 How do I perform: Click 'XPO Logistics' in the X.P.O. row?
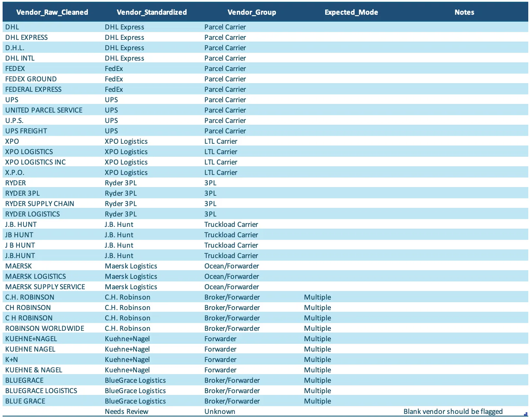(126, 172)
